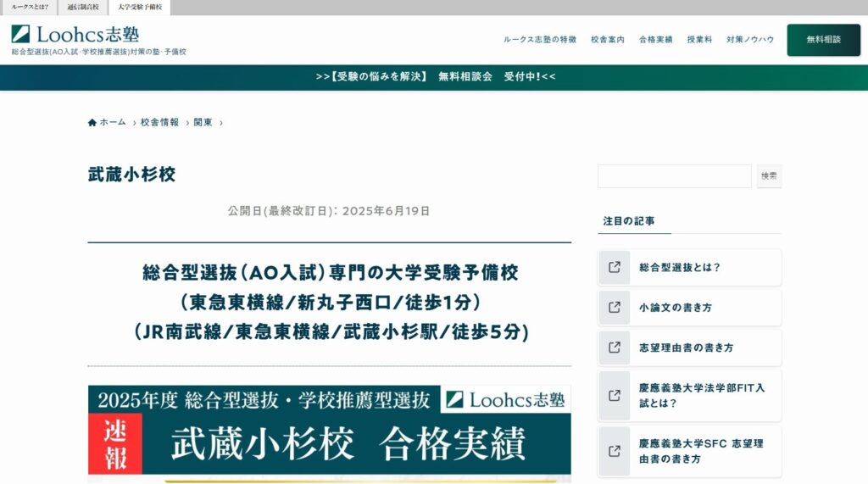Screen dimensions: 868x484
Task: Click the 検索 search button
Action: coord(769,176)
